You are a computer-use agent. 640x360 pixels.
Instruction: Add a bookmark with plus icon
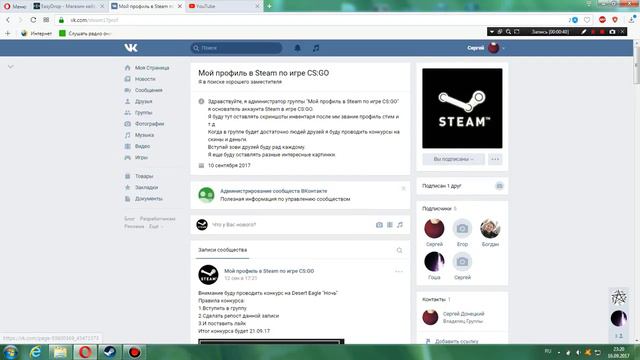(8, 33)
